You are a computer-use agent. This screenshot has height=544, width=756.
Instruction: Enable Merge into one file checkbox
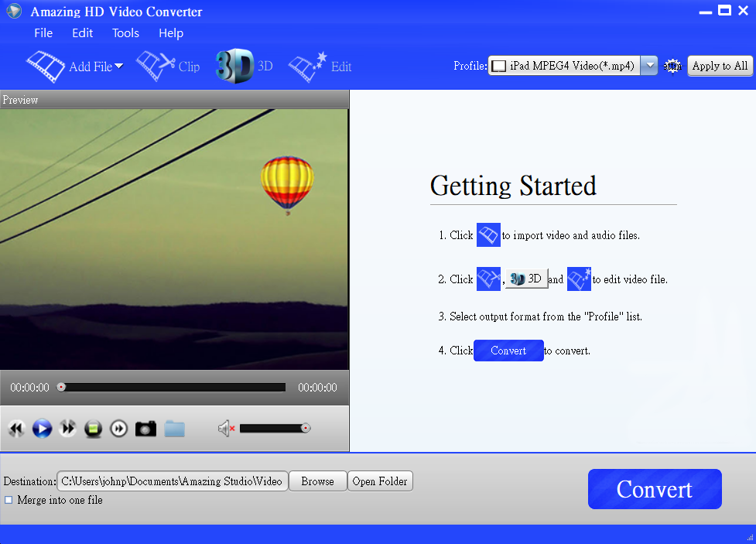pos(9,500)
